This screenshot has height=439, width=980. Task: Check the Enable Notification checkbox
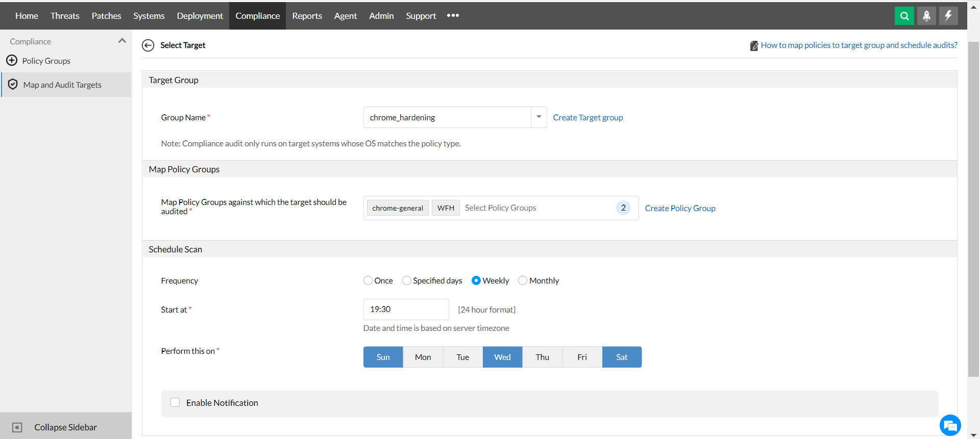[175, 402]
